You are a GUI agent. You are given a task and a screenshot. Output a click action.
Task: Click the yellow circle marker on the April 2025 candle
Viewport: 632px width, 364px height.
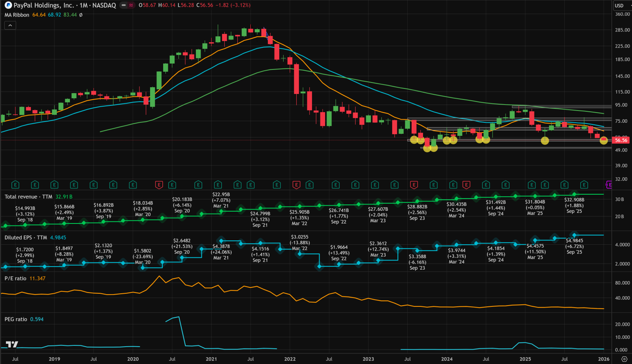(545, 141)
